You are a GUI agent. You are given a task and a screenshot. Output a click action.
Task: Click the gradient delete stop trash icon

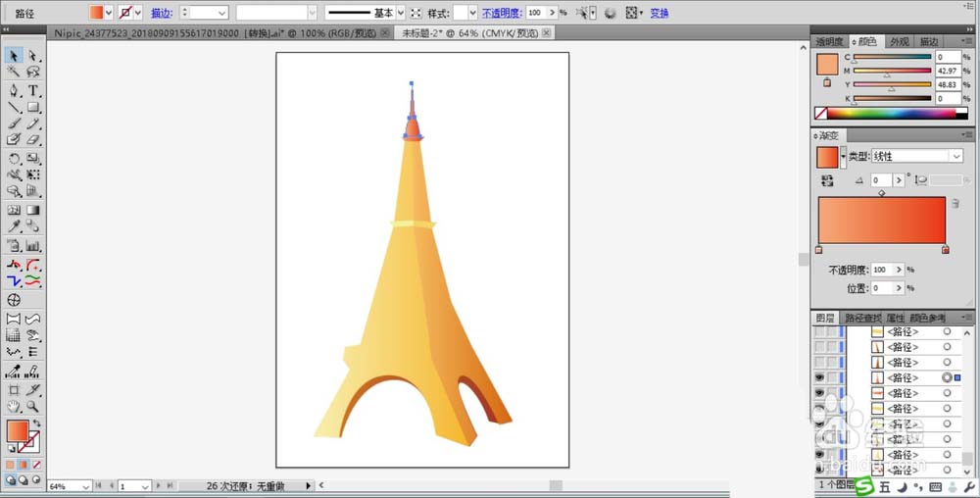coord(955,203)
